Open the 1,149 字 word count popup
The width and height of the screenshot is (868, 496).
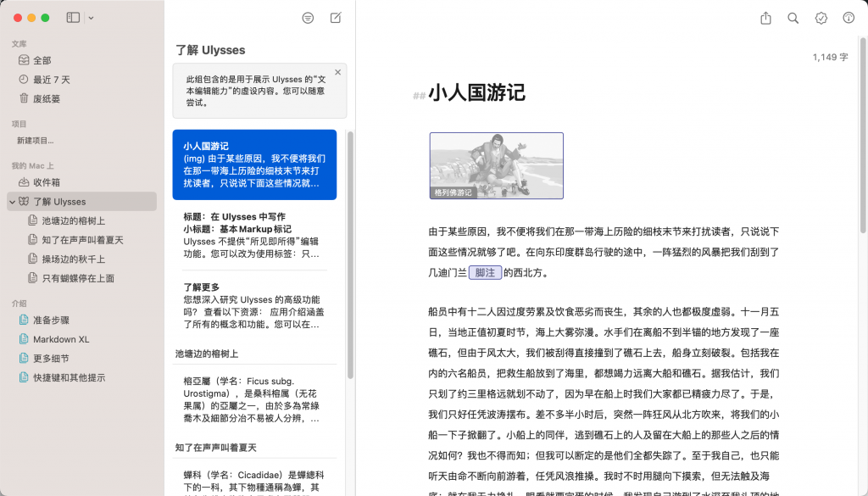831,58
